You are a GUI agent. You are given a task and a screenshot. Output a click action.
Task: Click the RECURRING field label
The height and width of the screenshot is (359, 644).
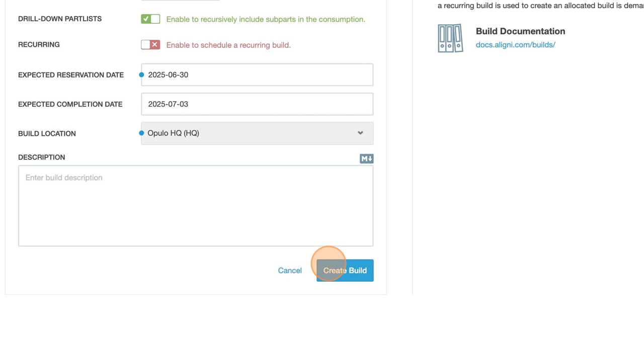click(x=39, y=45)
